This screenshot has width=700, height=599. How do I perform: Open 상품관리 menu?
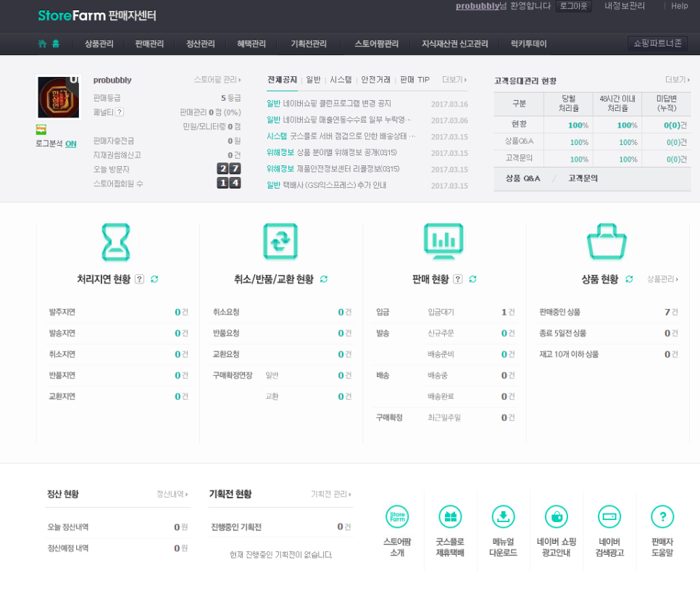point(99,44)
